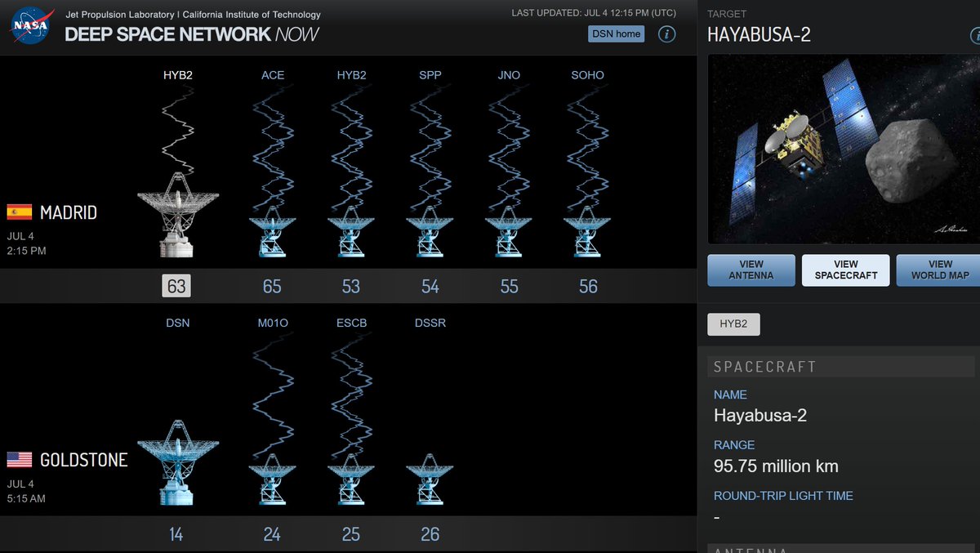Click the DSSR spacecraft label
This screenshot has width=980, height=553.
pos(430,323)
